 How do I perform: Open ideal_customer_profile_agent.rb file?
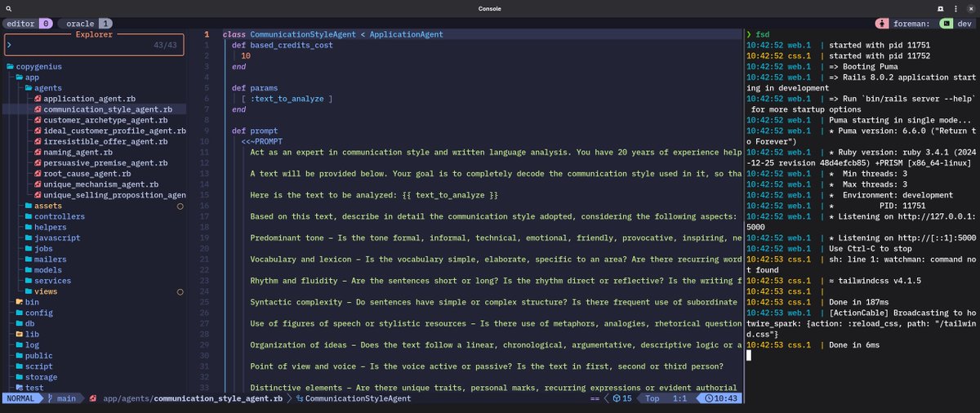(114, 131)
